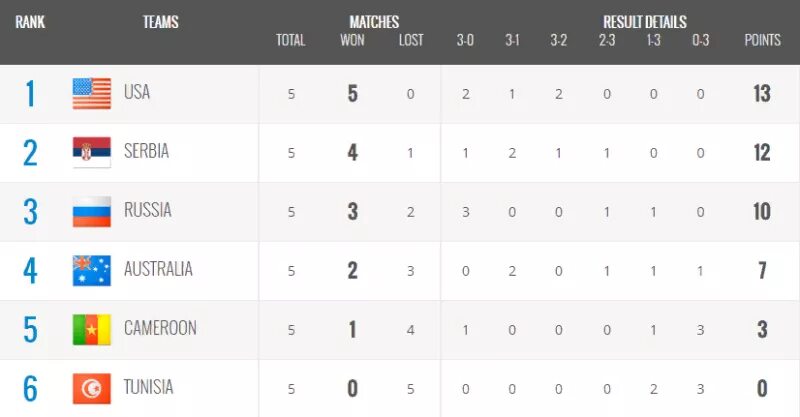Click the WON column header
The width and height of the screenshot is (800, 417).
tap(353, 40)
